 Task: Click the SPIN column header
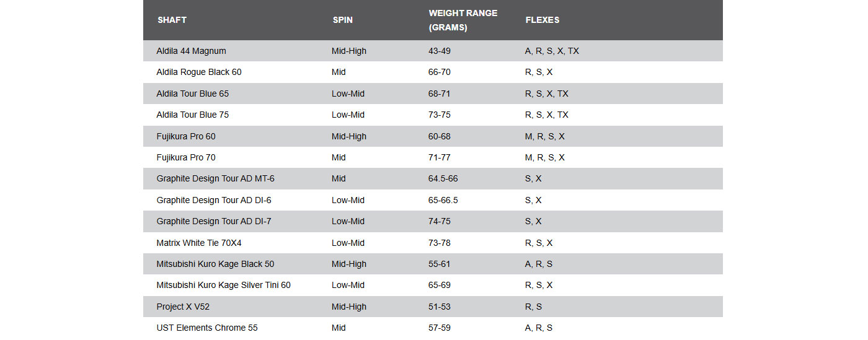(x=342, y=20)
